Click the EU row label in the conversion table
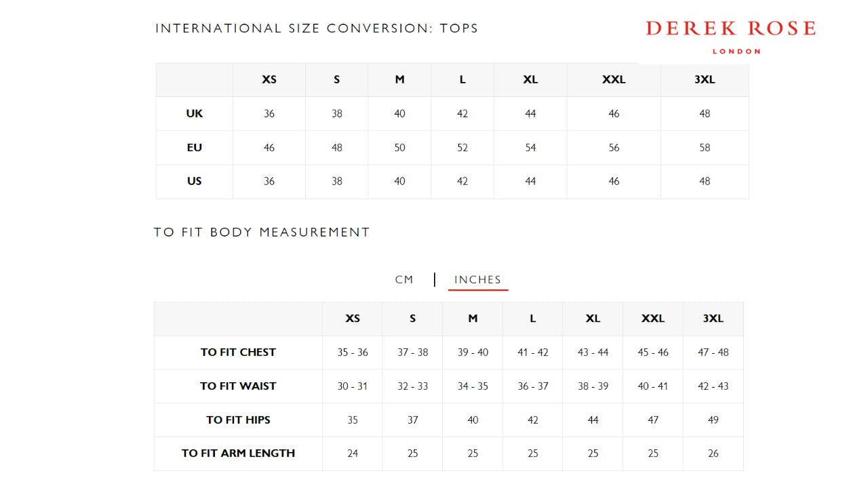The width and height of the screenshot is (868, 488). pos(195,147)
